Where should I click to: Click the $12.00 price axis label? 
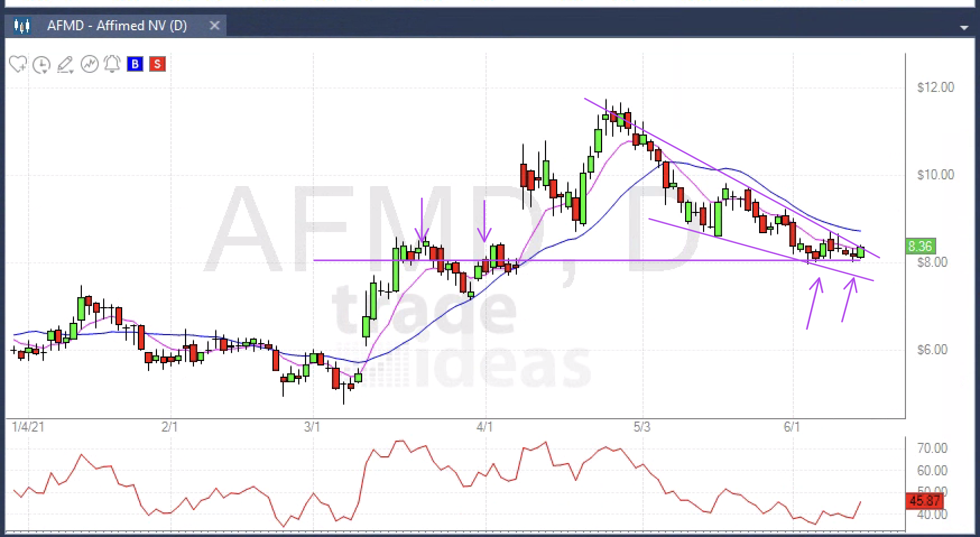point(935,87)
